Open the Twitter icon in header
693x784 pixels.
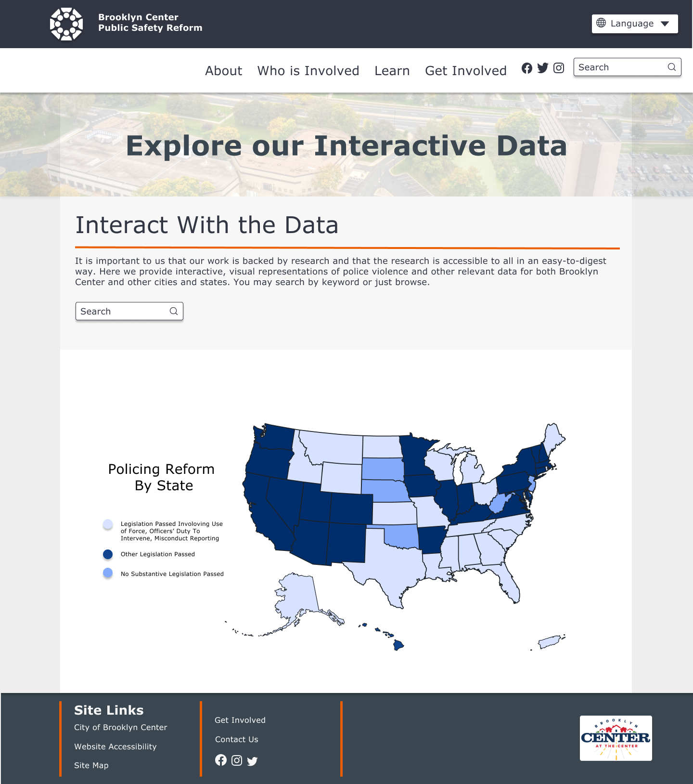pos(543,68)
